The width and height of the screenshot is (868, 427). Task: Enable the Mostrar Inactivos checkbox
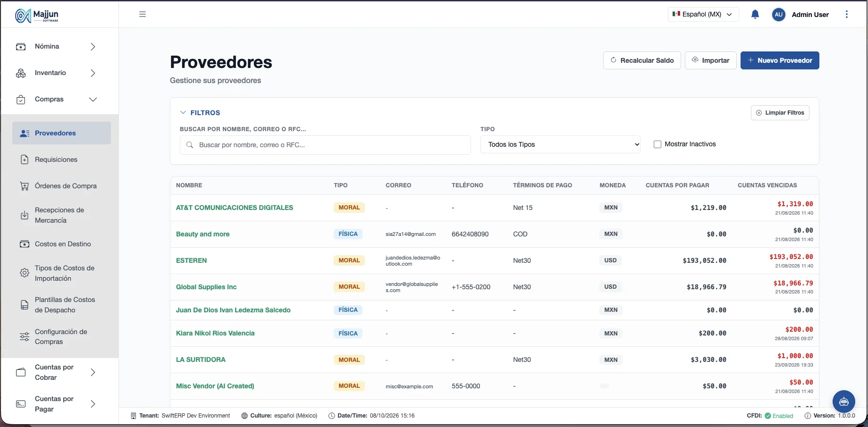point(657,144)
